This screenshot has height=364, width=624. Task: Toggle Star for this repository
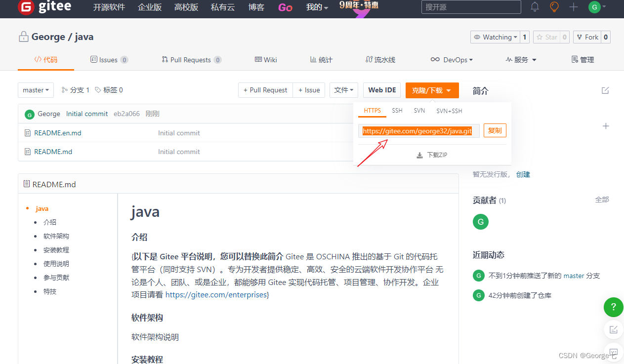click(548, 37)
